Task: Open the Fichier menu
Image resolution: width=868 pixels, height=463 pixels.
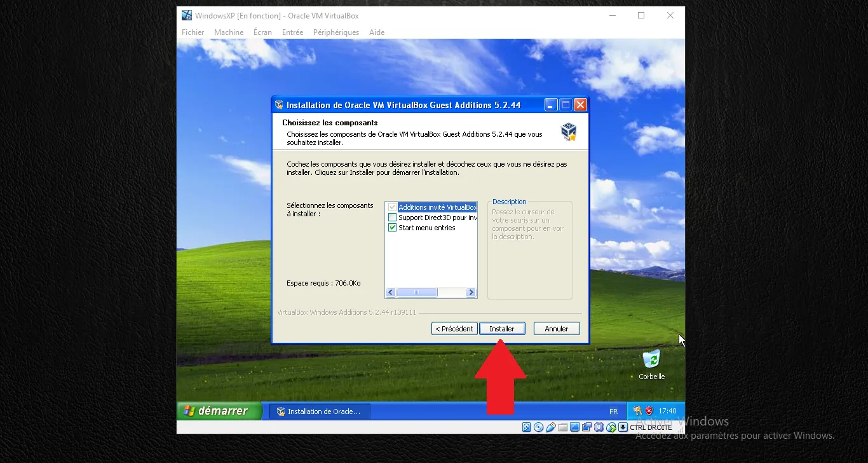Action: [193, 32]
